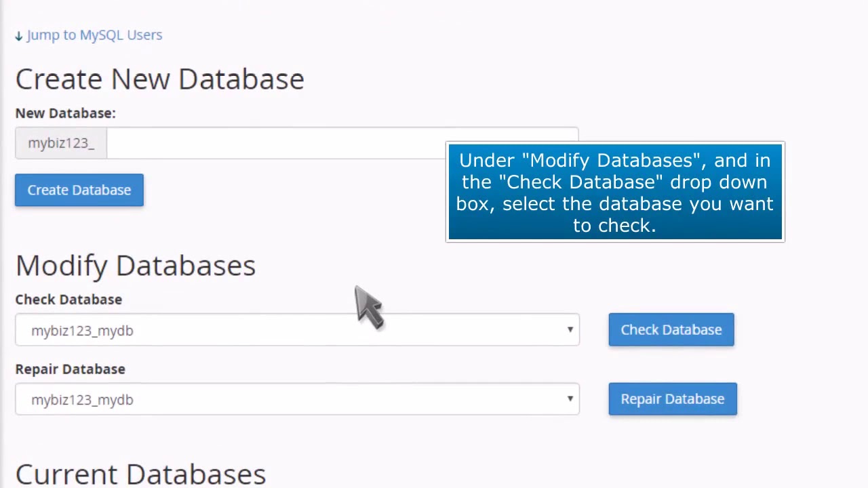
Task: Click the Check Database dropdown arrow
Action: 570,330
